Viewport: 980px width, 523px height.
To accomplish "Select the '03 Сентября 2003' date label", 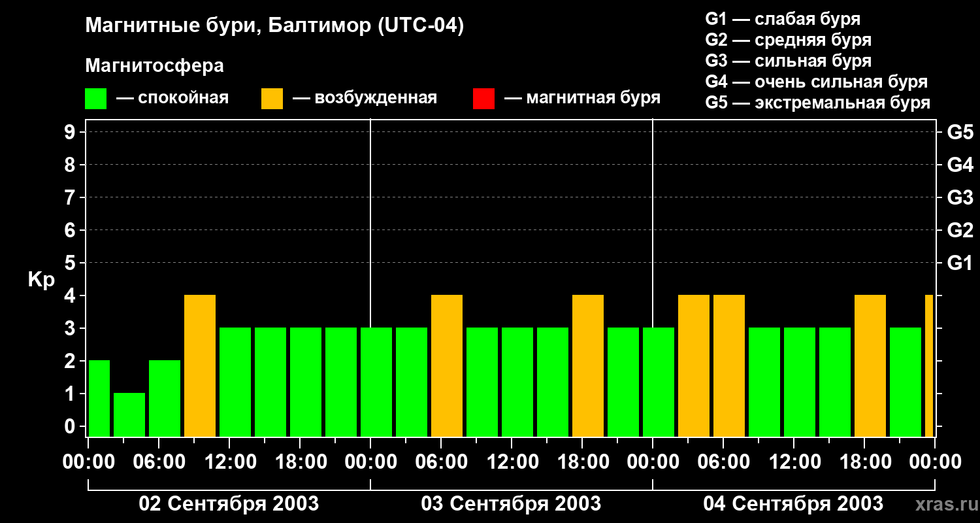I will (x=511, y=504).
